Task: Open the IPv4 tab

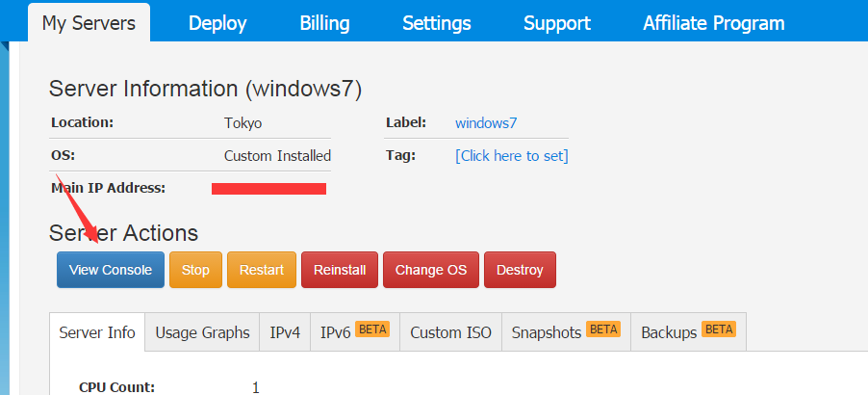Action: pos(285,332)
